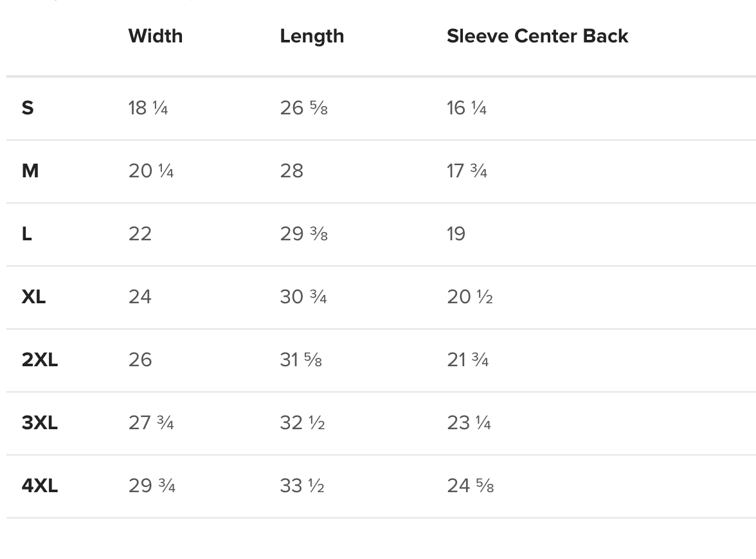Select the 4XL size row label
This screenshot has height=559, width=756.
tap(40, 486)
